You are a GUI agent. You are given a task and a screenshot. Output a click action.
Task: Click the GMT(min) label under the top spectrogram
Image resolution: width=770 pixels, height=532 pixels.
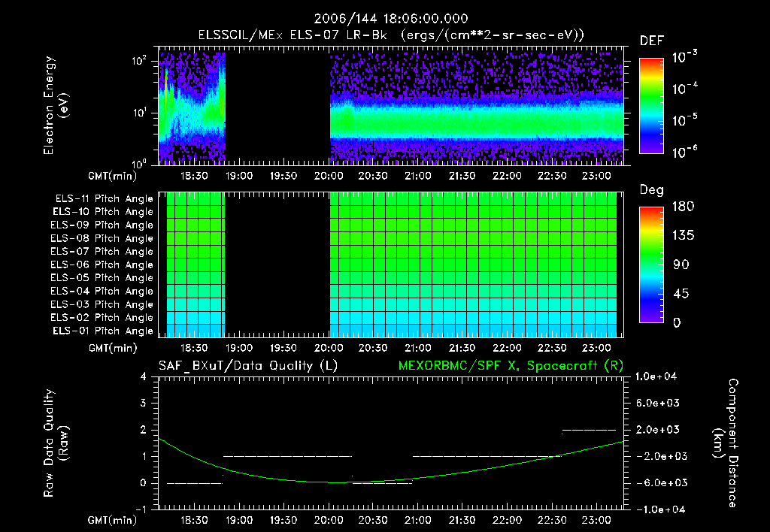[113, 176]
